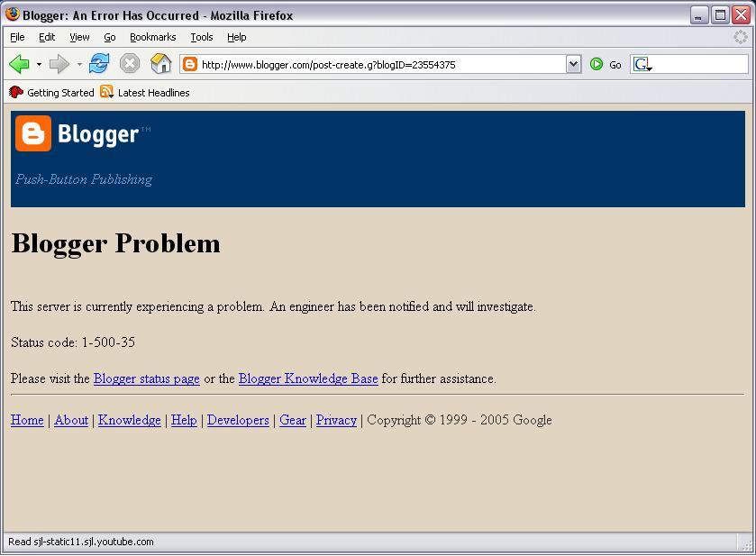Click the Blogger status page link
Image resolution: width=756 pixels, height=556 pixels.
coord(147,379)
